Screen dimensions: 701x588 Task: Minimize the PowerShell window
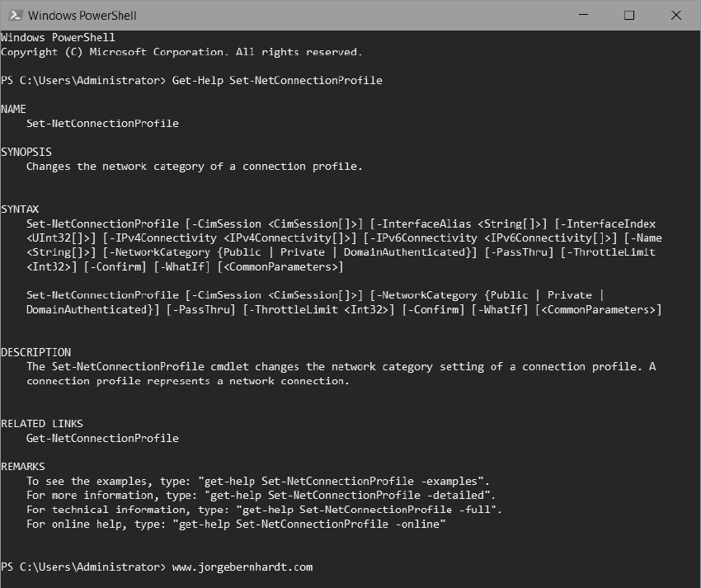click(582, 15)
